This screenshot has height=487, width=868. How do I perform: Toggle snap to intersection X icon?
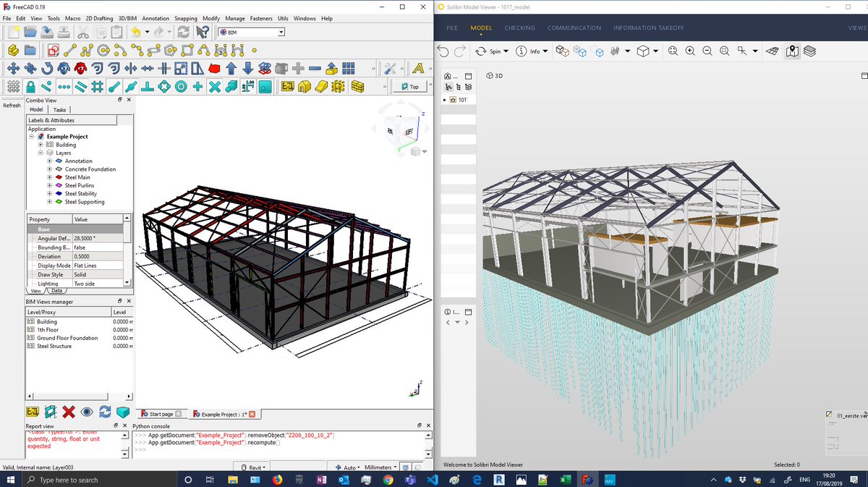214,87
